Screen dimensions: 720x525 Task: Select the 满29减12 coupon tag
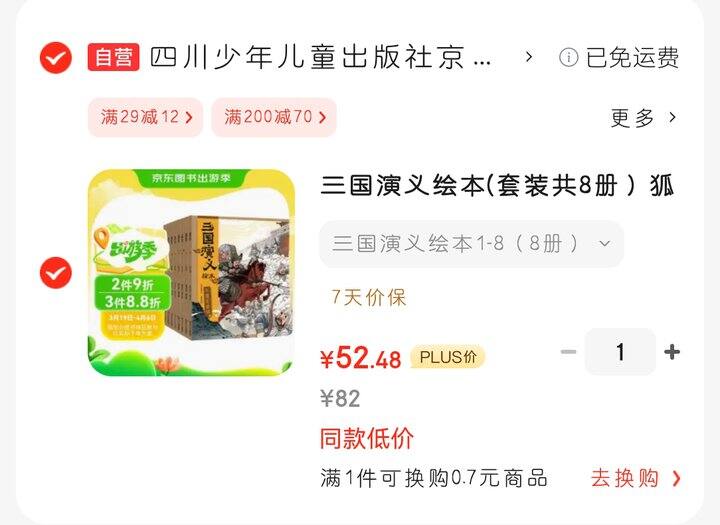click(146, 117)
